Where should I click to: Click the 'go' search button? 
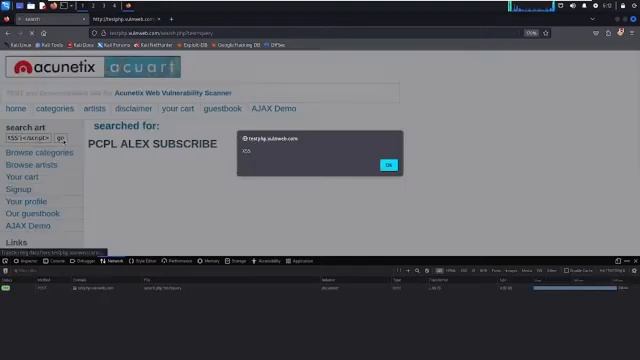61,138
